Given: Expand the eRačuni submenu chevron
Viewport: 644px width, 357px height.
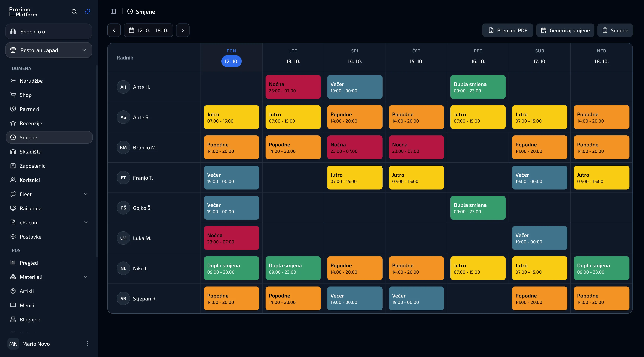Looking at the screenshot, I should click(x=86, y=222).
